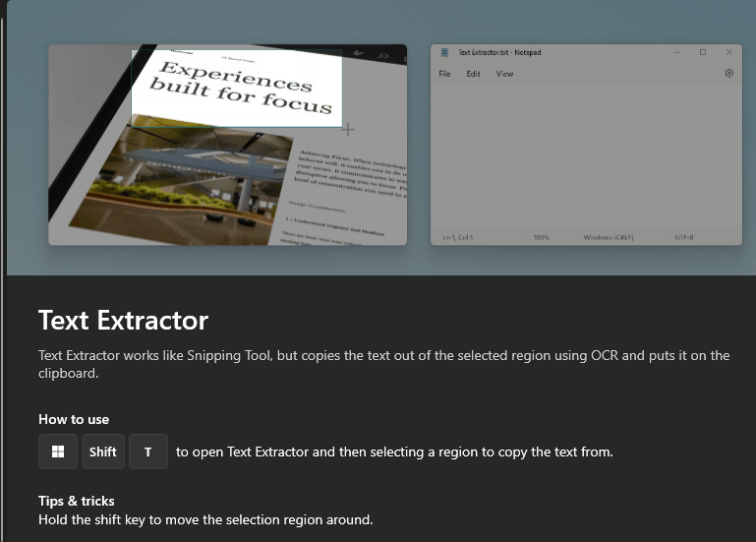Click 'Text Extractor.txt - Notepad' window title
The image size is (756, 542).
coord(499,52)
